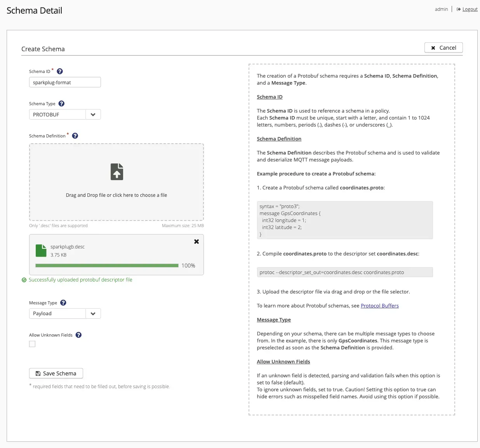Click the admin username in header

tap(441, 9)
